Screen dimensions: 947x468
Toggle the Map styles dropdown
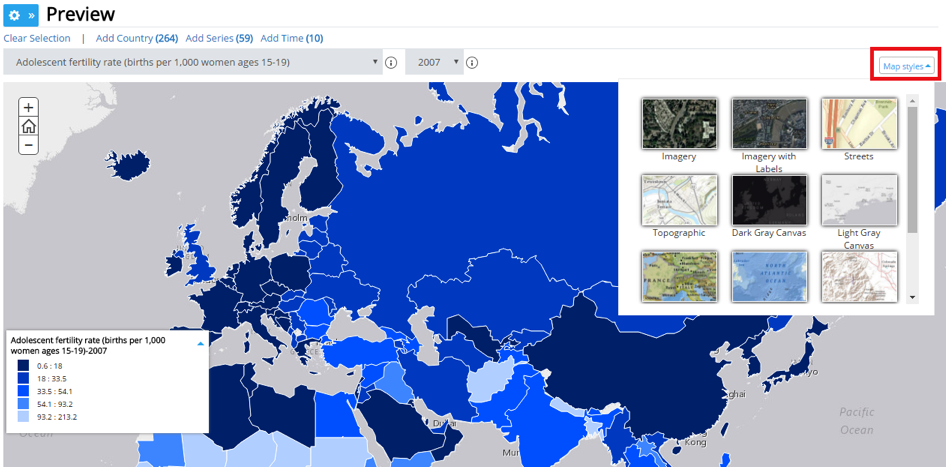(x=908, y=66)
